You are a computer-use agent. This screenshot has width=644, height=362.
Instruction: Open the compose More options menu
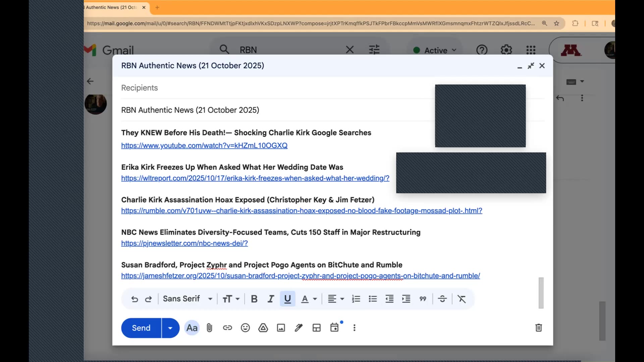(354, 328)
